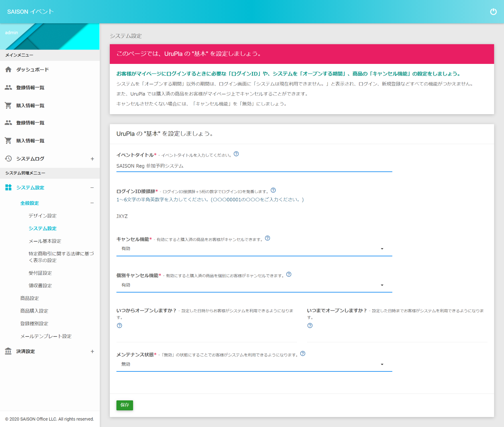Open help icon for キャンセル機能
The width and height of the screenshot is (504, 427).
(x=267, y=238)
